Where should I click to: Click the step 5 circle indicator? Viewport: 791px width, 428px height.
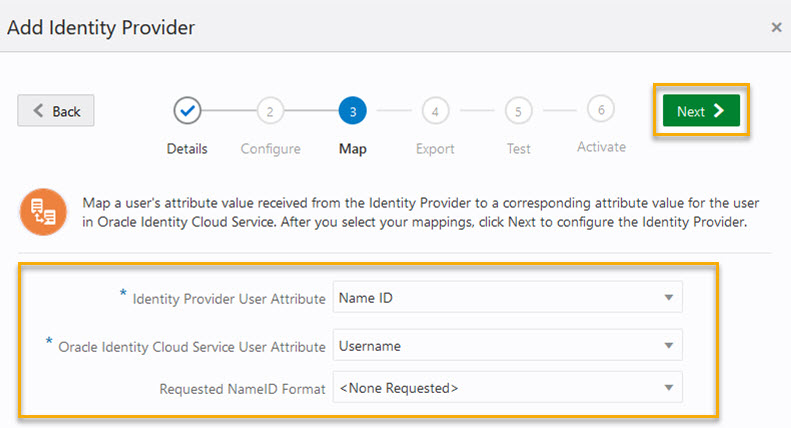pyautogui.click(x=518, y=110)
